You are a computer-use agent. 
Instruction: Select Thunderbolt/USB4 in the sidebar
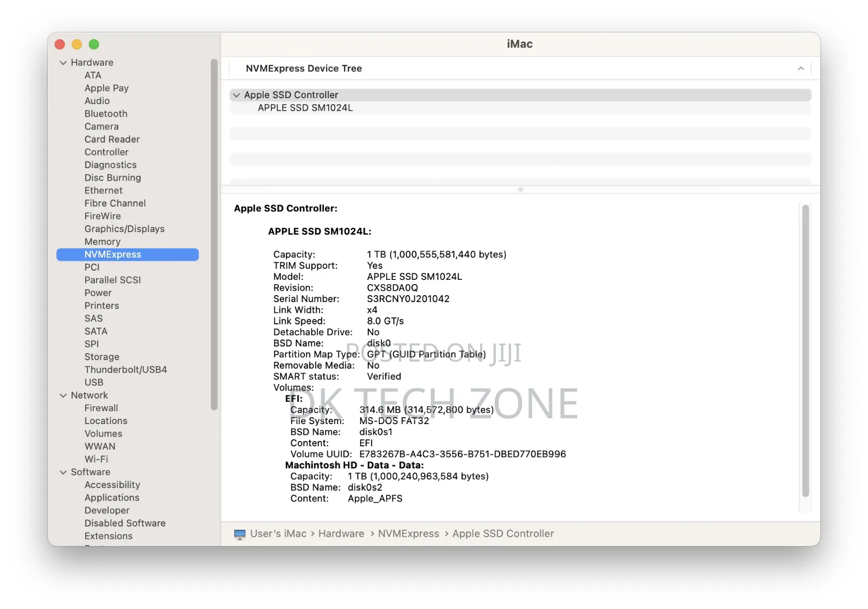[126, 370]
